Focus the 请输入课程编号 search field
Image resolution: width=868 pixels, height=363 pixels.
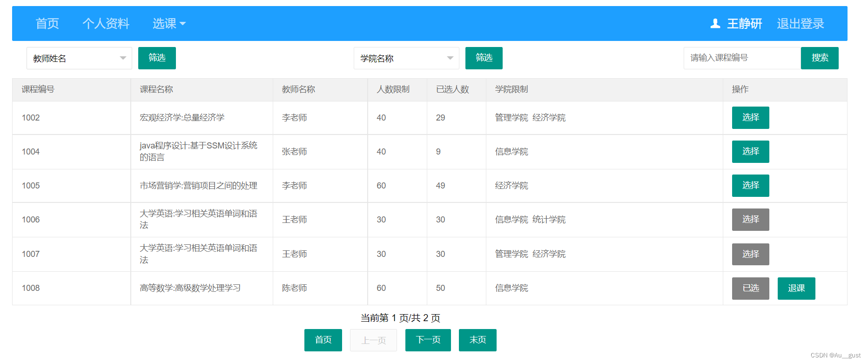coord(742,58)
